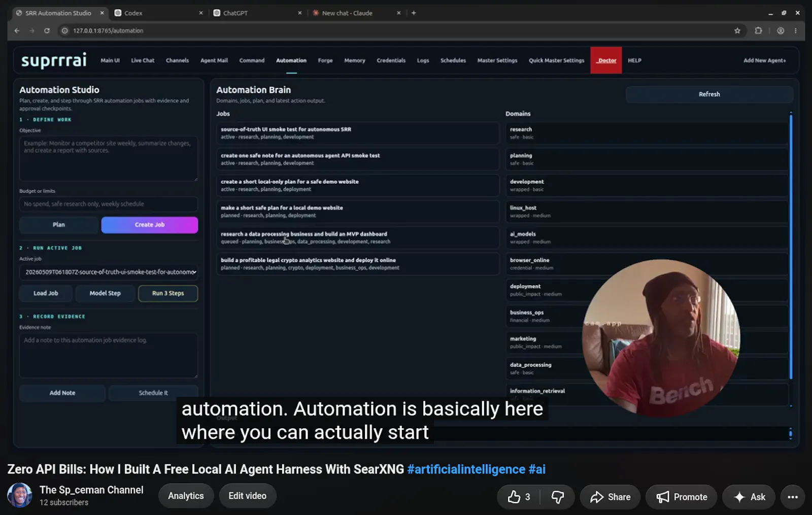Select the source-of-truth UI smoke test job
Screen dimensions: 812x515
[358, 133]
